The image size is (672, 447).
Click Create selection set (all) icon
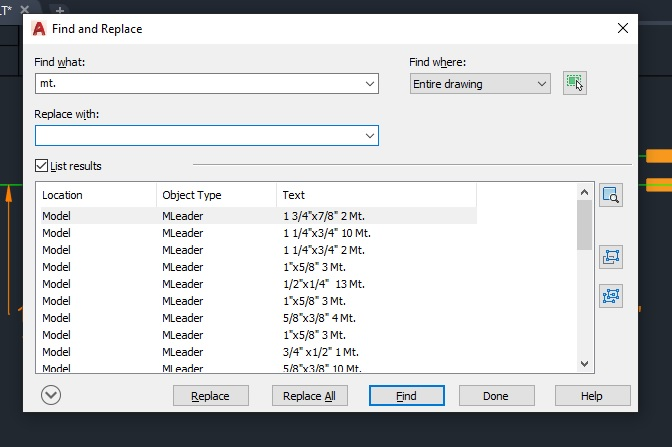point(611,295)
